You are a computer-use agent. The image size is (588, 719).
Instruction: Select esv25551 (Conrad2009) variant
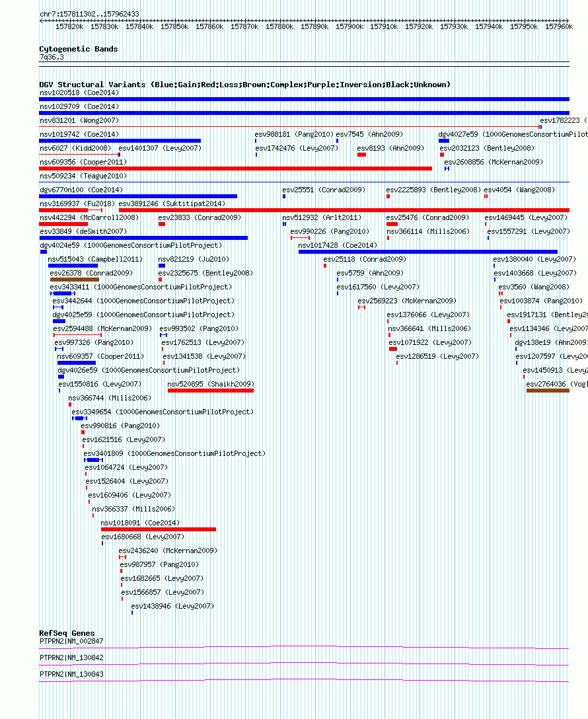[x=324, y=190]
